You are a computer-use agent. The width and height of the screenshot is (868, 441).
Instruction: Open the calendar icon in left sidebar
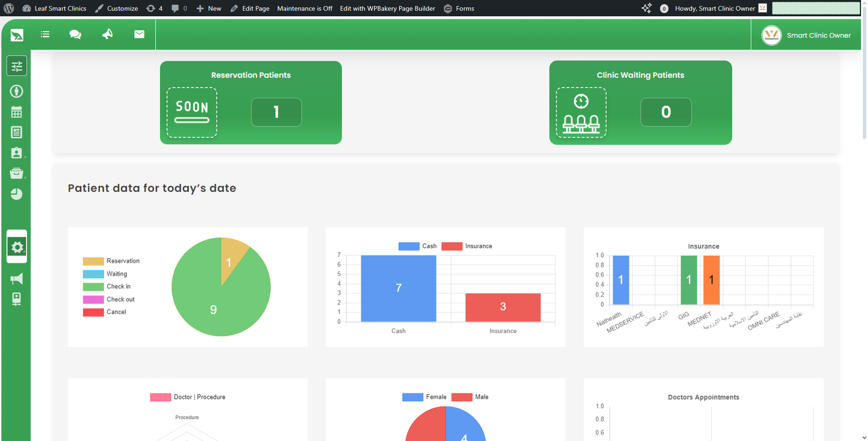tap(16, 112)
